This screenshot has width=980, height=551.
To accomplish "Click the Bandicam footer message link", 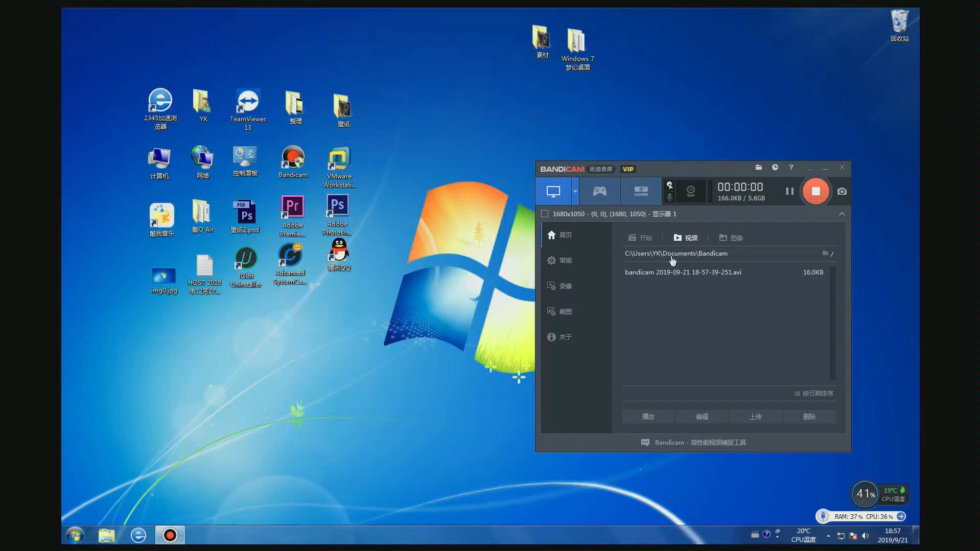I will coord(693,443).
